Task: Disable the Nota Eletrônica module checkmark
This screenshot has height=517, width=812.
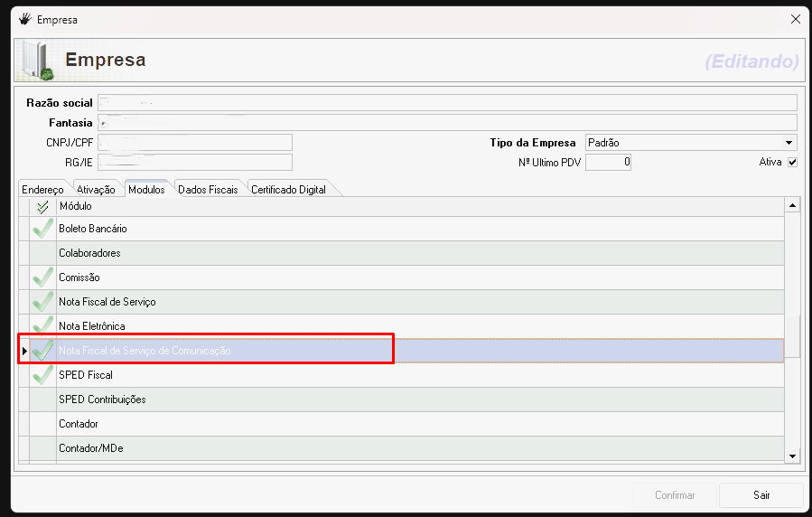Action: click(42, 325)
